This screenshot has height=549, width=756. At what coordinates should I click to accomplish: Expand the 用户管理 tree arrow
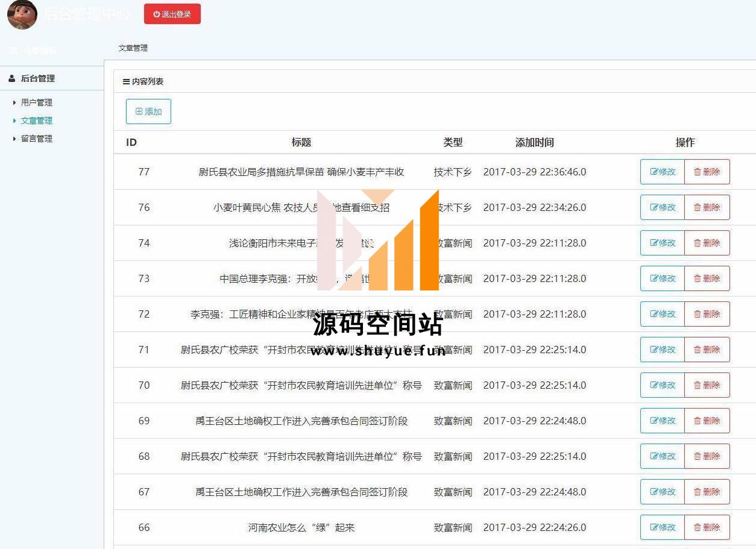tap(14, 103)
